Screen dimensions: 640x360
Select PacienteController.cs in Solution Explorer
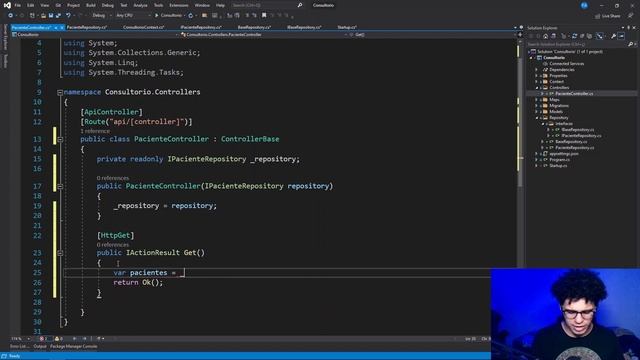click(x=574, y=93)
